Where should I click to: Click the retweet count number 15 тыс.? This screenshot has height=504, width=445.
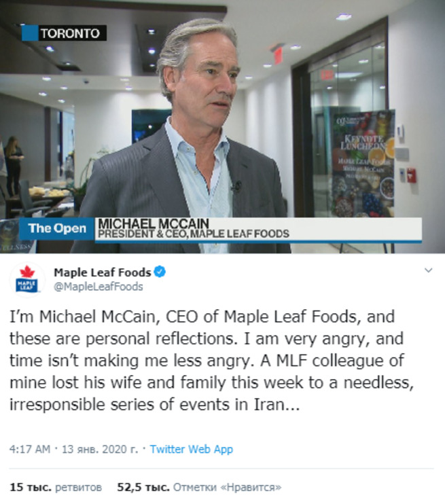tap(31, 487)
